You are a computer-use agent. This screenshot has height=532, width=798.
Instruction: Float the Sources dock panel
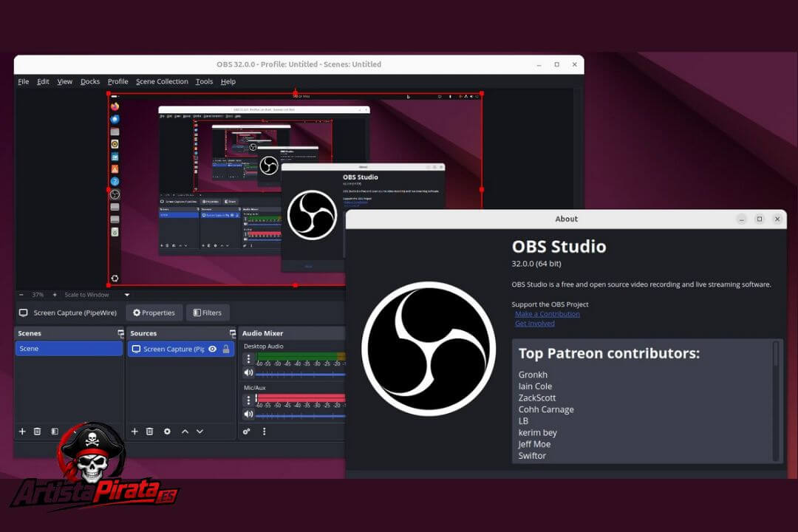click(x=233, y=333)
